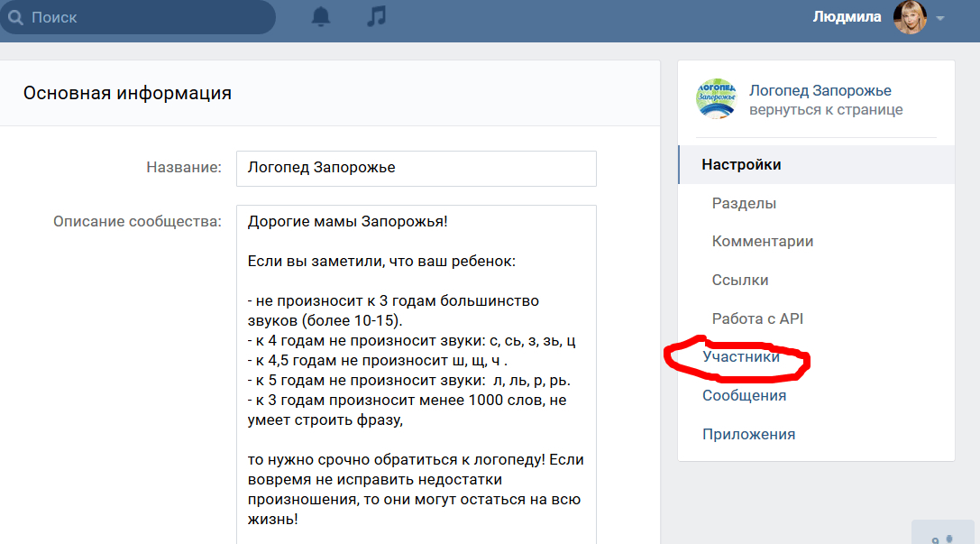Click вернуться к странице link
Image resolution: width=980 pixels, height=544 pixels.
(x=826, y=109)
